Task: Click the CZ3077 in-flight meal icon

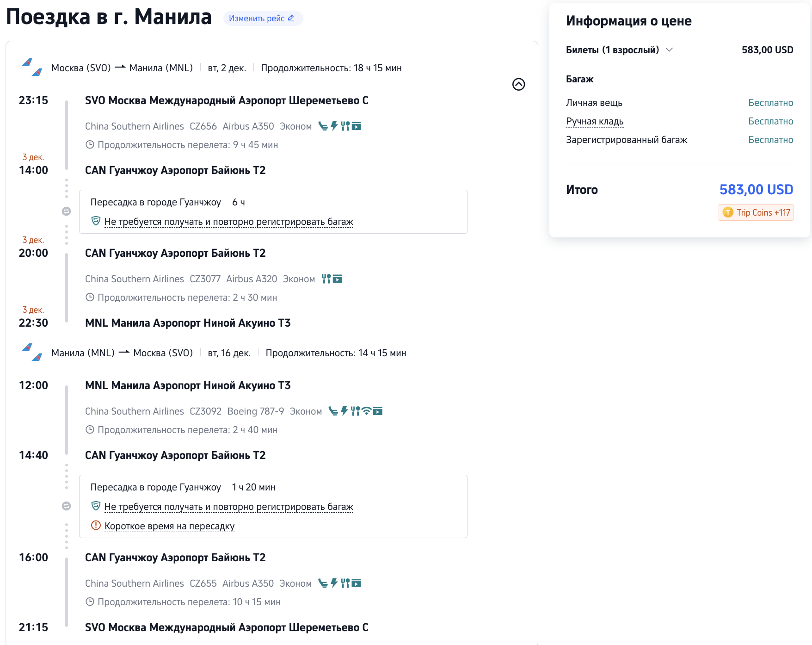Action: pos(326,279)
